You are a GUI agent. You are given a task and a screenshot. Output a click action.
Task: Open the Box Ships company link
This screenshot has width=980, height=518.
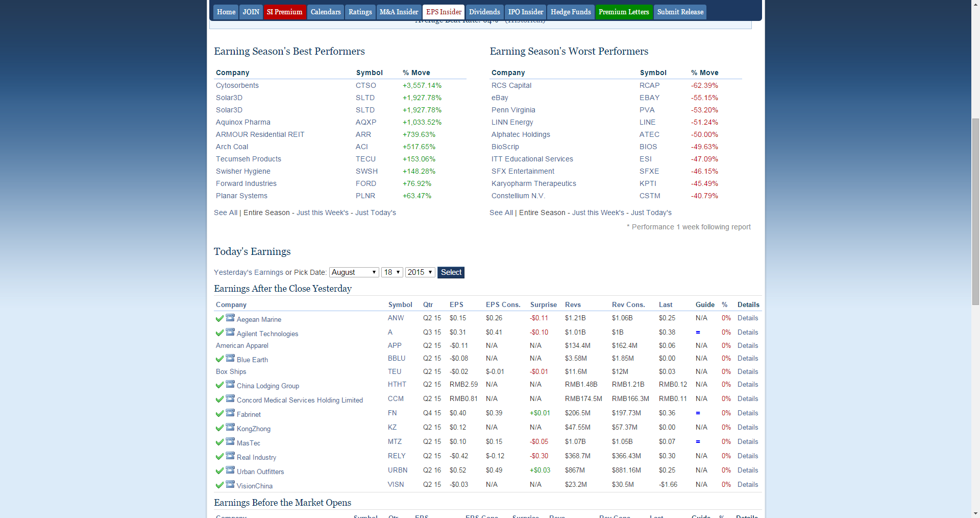(x=231, y=371)
